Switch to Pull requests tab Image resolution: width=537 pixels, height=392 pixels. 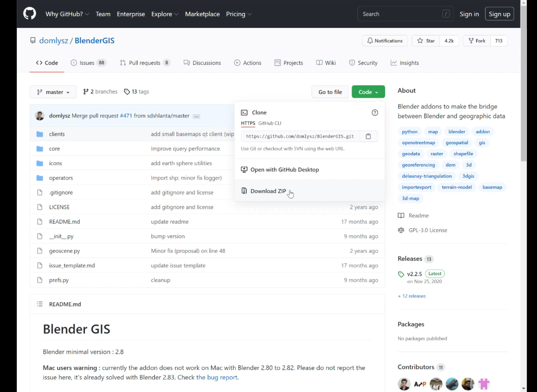point(145,63)
